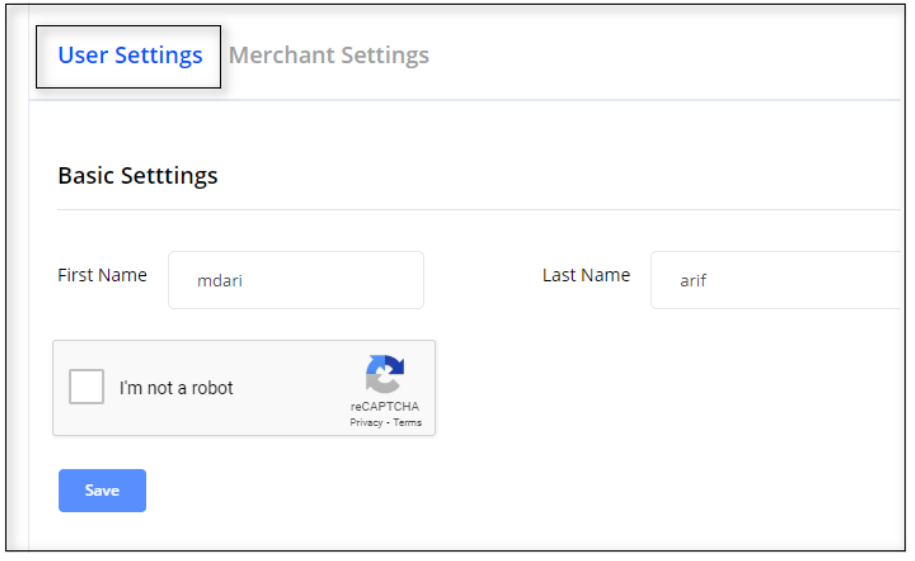Open the User Settings tab
Screen dimensions: 915x561
coord(130,56)
